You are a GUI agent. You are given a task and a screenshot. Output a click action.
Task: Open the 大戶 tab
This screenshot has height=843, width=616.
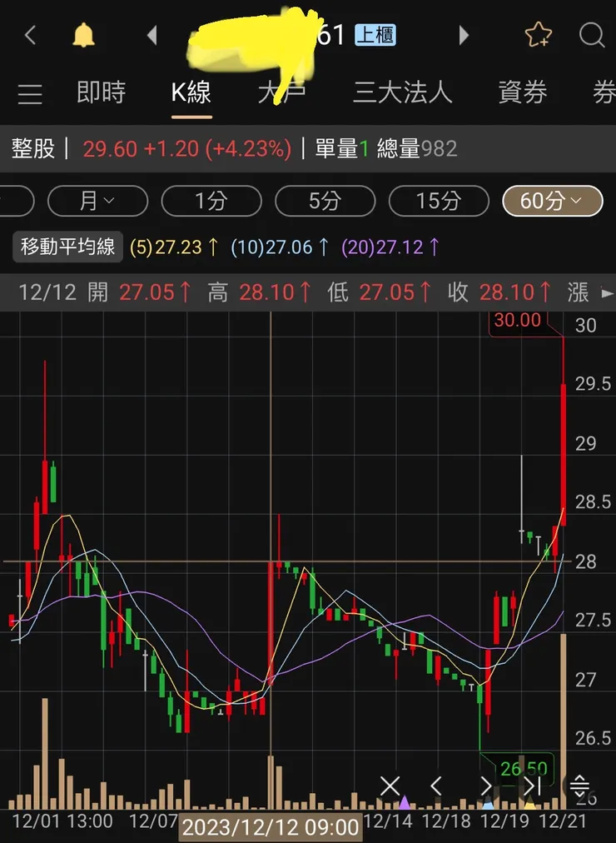(282, 92)
